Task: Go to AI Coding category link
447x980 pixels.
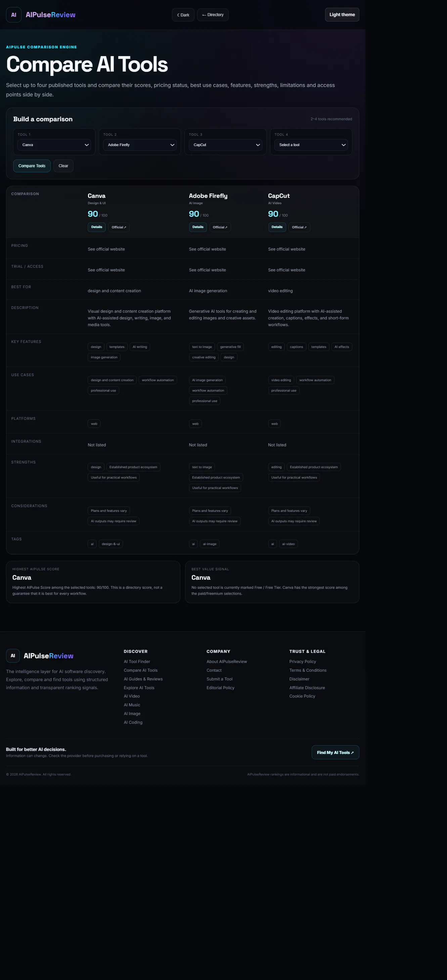Action: [x=133, y=722]
